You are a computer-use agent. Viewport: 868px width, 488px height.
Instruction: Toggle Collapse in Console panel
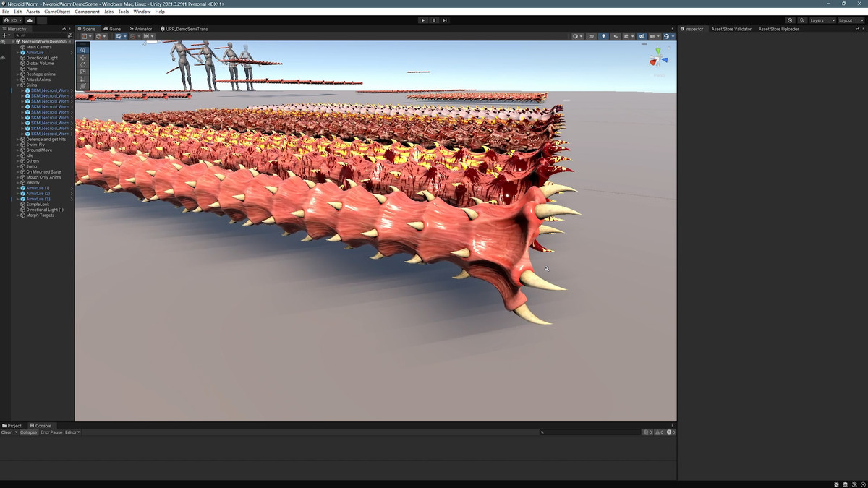tap(28, 432)
